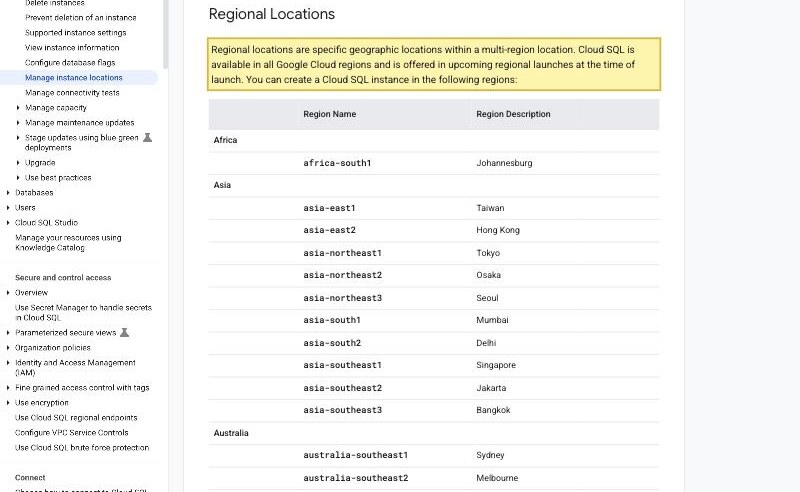800x492 pixels.
Task: Click the asia-southeast2 region name
Action: (x=342, y=388)
